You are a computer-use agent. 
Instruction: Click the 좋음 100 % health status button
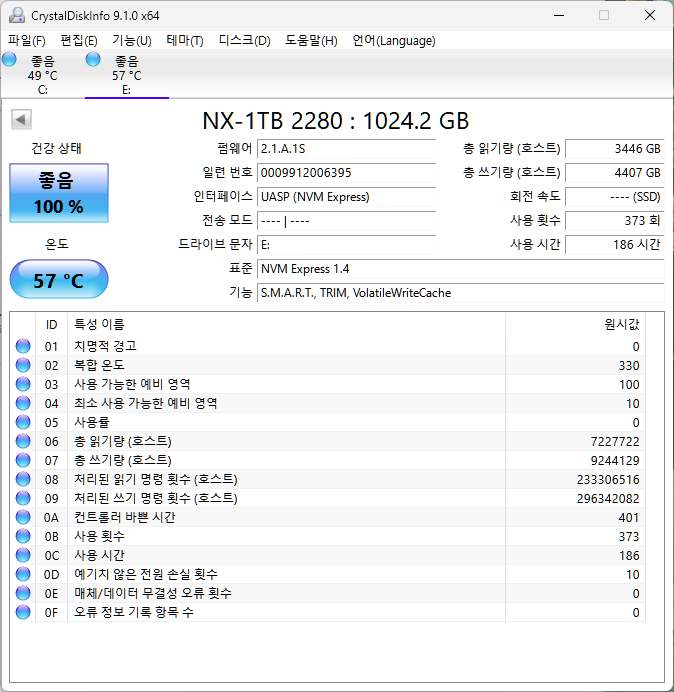click(59, 193)
